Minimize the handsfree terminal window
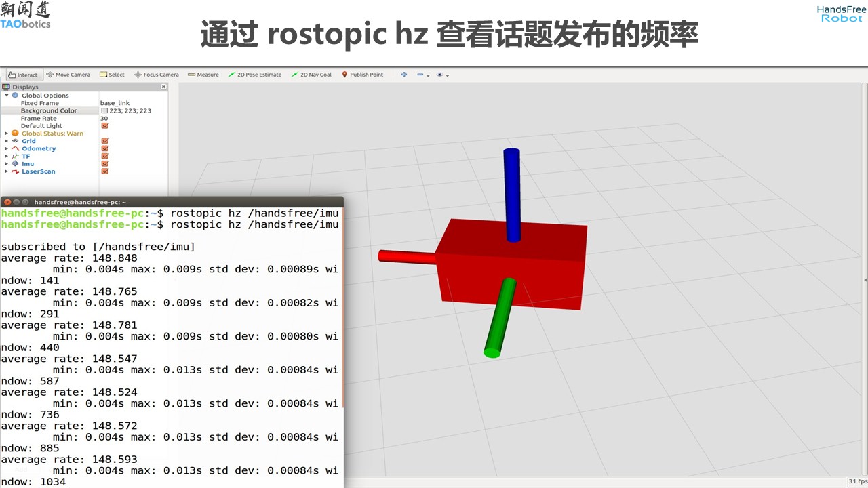Screen dimensions: 868x488 16,202
